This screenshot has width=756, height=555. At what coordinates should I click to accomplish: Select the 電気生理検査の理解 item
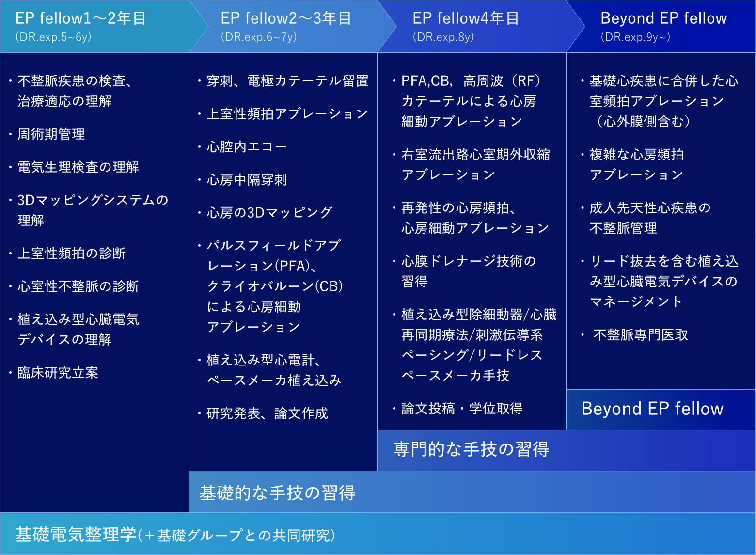(78, 167)
